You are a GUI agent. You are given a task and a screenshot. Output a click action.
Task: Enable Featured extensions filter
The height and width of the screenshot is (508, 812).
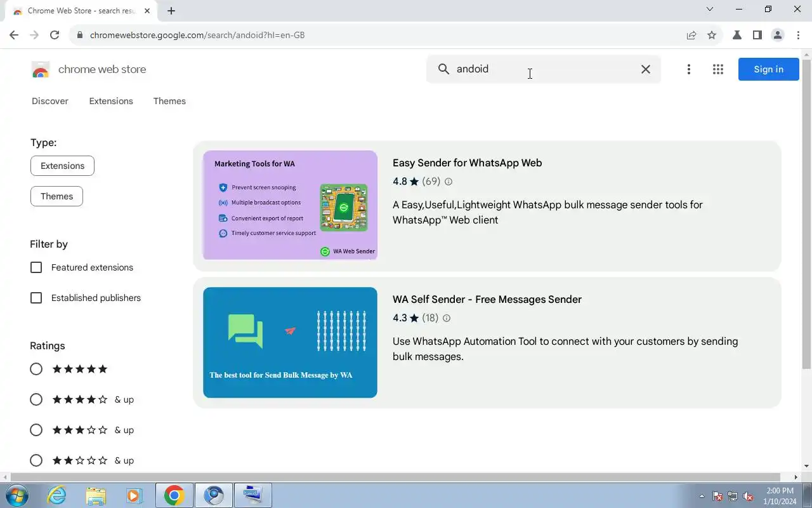[36, 267]
